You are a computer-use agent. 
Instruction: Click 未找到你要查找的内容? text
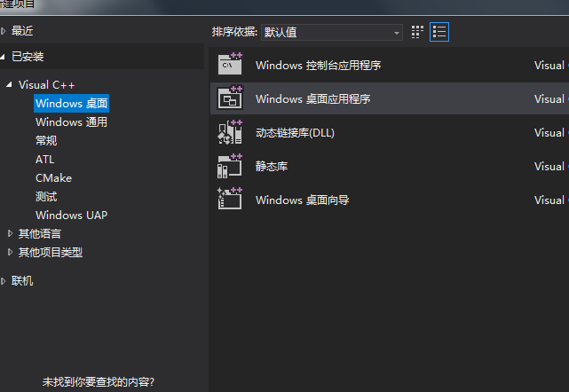(99, 382)
